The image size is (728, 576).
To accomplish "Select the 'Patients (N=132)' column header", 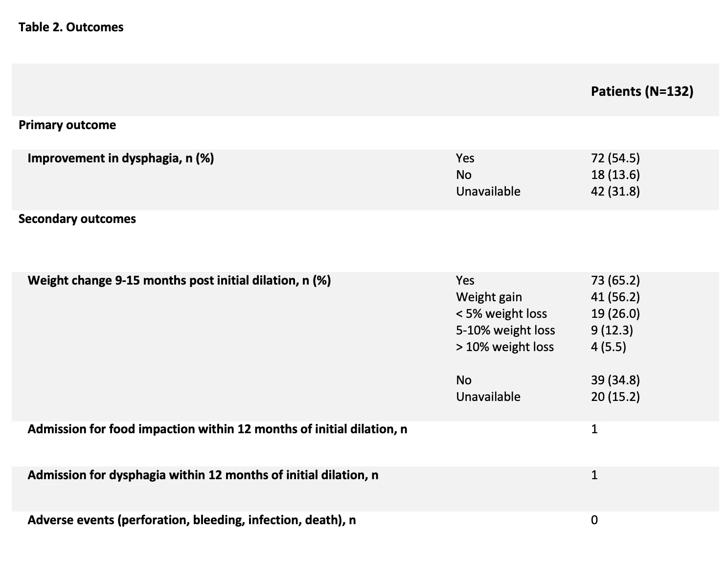I will [x=642, y=91].
